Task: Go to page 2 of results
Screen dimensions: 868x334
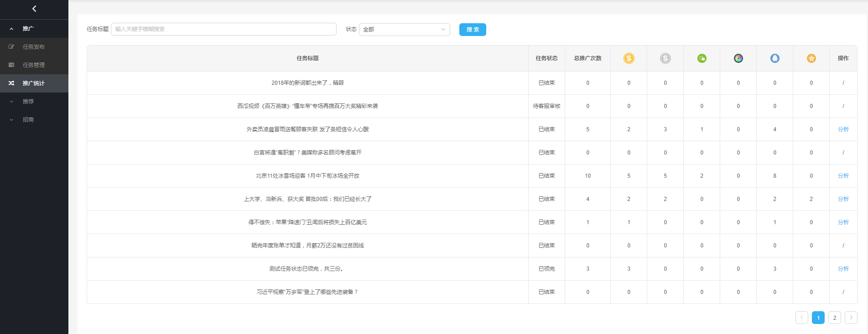Action: point(834,318)
